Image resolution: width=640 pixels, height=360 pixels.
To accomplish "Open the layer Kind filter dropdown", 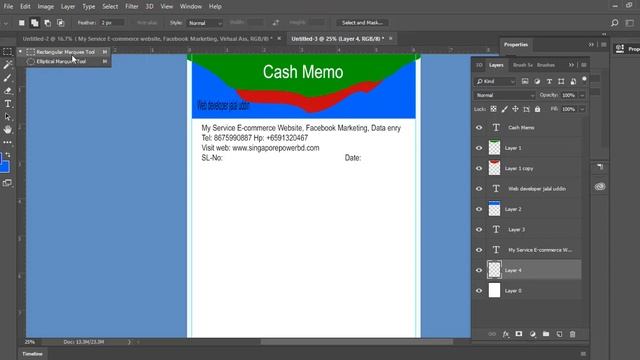I will coord(495,81).
